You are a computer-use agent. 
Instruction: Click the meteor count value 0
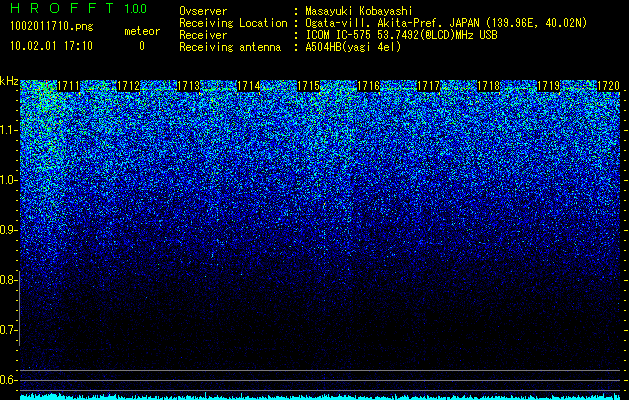click(x=142, y=46)
